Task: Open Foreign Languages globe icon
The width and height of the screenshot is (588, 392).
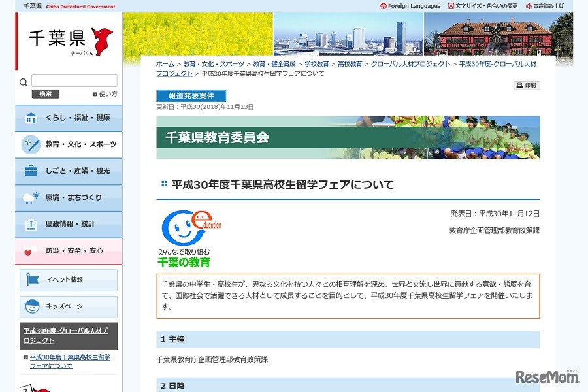Action: coord(384,6)
